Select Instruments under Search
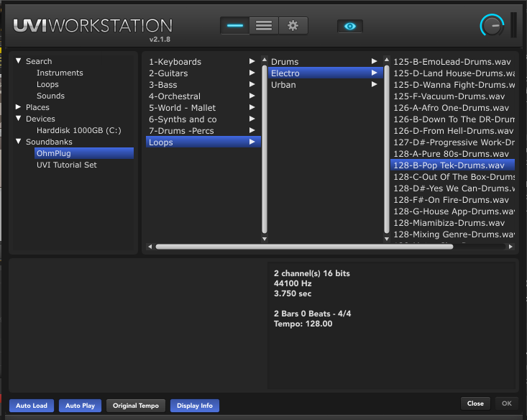 pos(60,73)
